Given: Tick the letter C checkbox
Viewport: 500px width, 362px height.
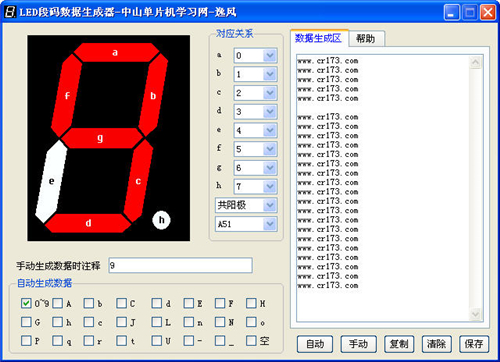Looking at the screenshot, I should tap(121, 303).
